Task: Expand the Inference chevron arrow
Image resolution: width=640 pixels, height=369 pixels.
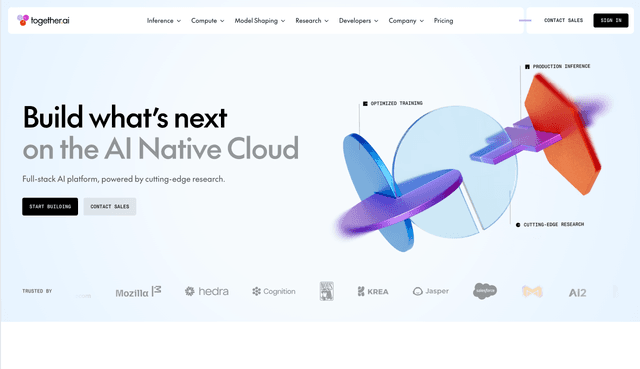Action: click(x=178, y=21)
